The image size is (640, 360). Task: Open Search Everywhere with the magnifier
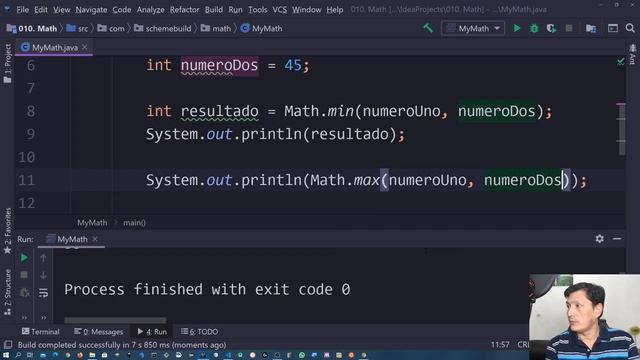coord(630,28)
